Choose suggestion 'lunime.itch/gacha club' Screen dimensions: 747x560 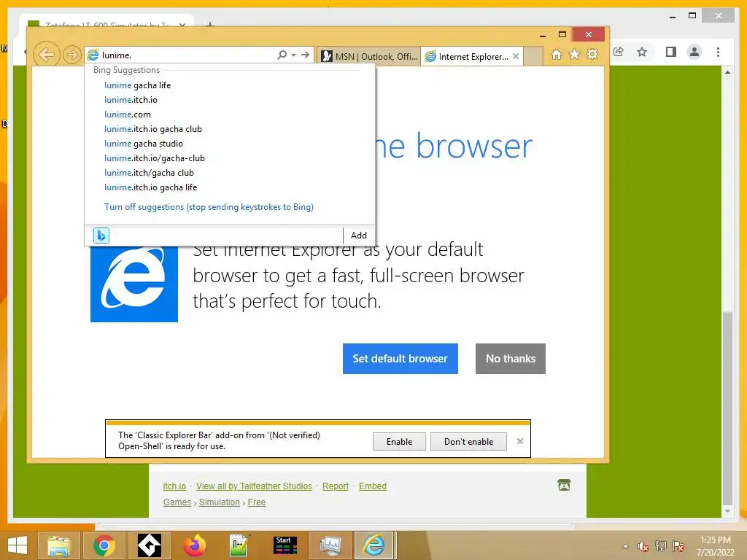tap(149, 173)
